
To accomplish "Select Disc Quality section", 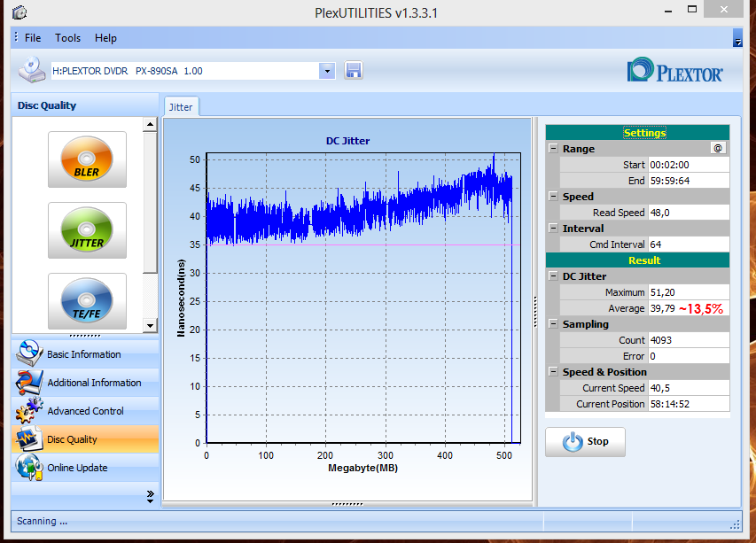I will (x=85, y=439).
